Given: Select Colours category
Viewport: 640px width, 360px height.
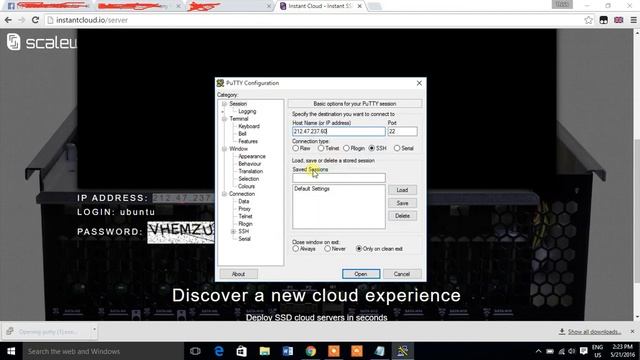Looking at the screenshot, I should click(247, 186).
